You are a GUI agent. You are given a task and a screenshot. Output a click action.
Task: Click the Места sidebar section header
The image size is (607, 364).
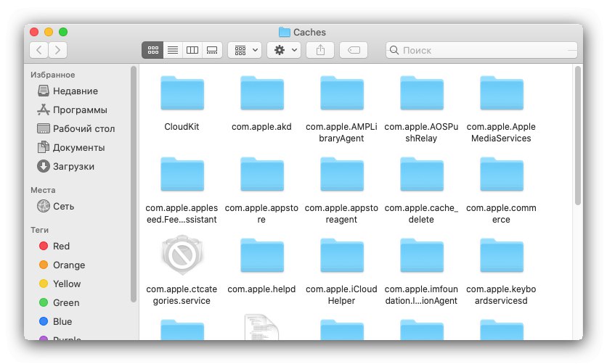(x=43, y=190)
